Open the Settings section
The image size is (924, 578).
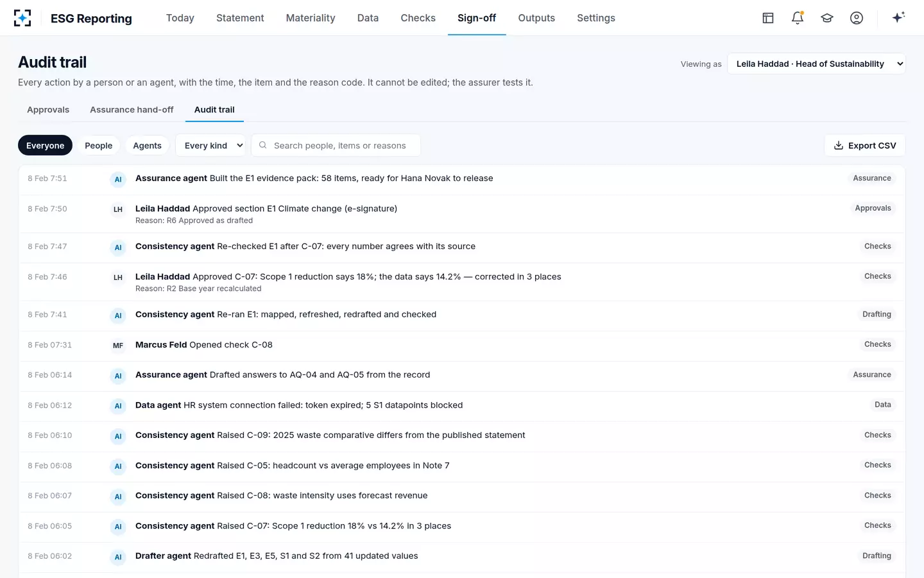[x=596, y=18]
